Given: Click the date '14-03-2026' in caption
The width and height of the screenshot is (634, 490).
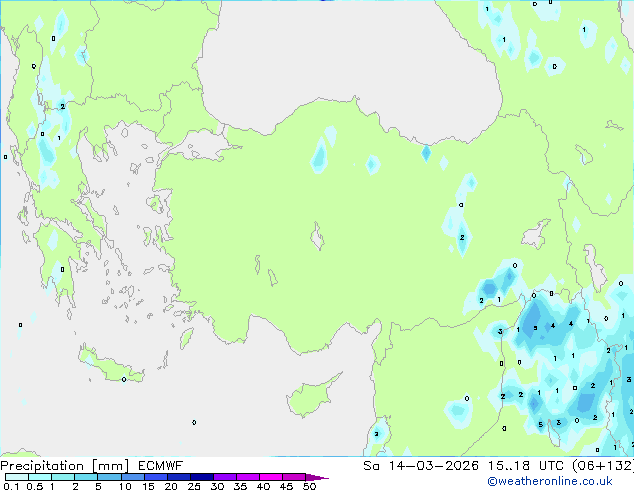Looking at the screenshot, I should click(434, 466).
